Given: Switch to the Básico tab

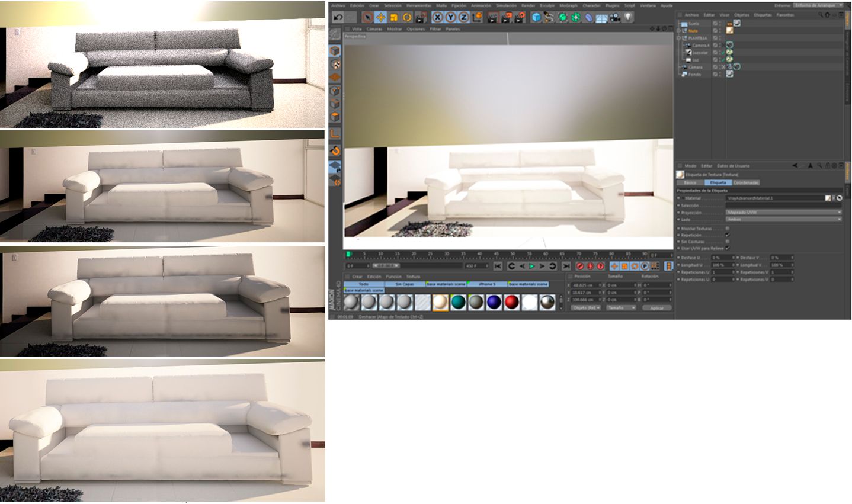Looking at the screenshot, I should 690,182.
